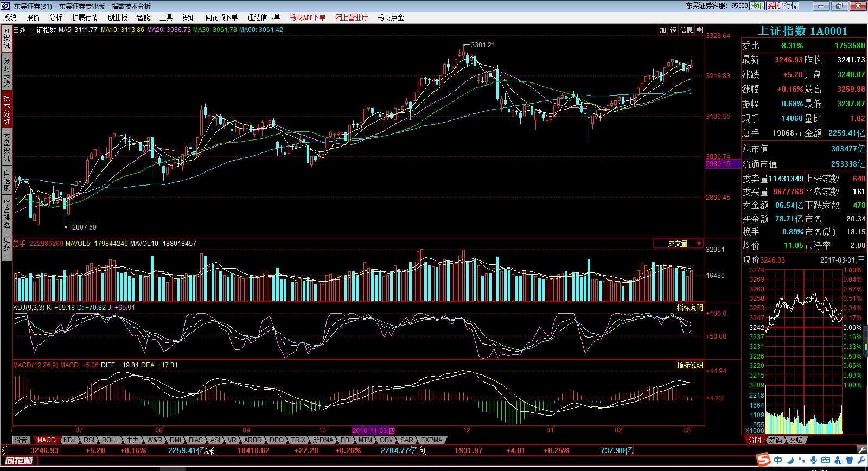Click the wrench settings icon above the input bar
The height and width of the screenshot is (471, 868).
click(861, 449)
